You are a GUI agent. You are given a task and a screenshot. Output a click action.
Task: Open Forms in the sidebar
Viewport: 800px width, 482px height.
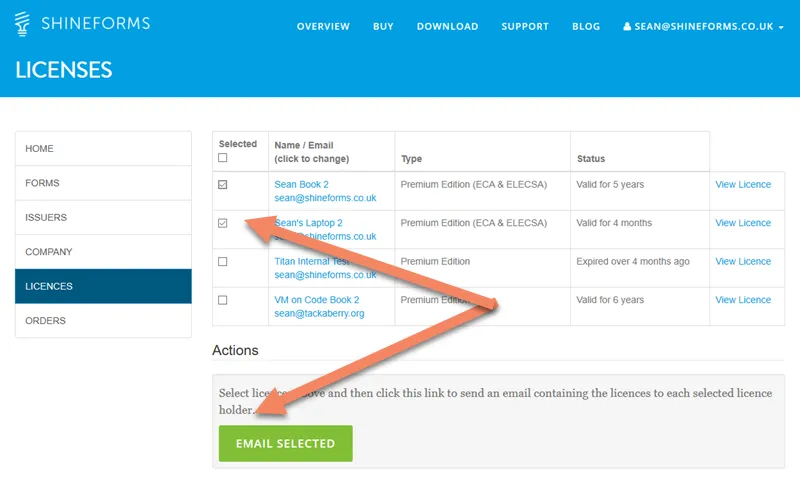[x=104, y=183]
